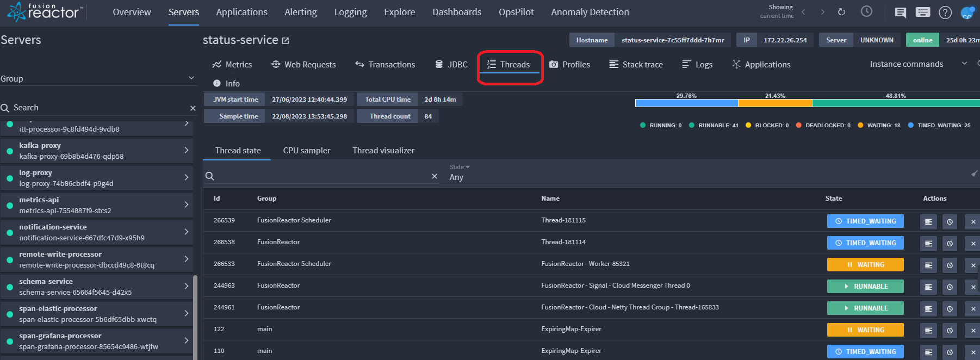View stack trace for Thread-165833 row
This screenshot has width=980, height=360.
point(928,308)
